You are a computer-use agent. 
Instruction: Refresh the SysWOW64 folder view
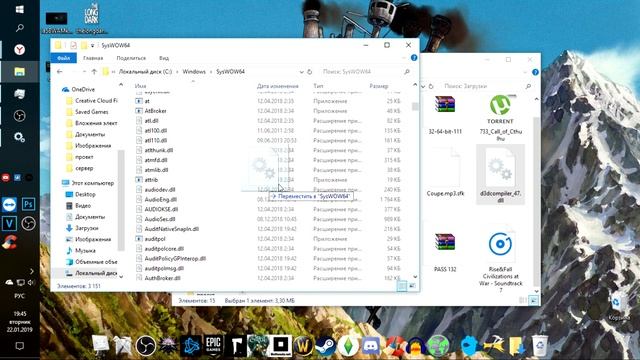(310, 71)
